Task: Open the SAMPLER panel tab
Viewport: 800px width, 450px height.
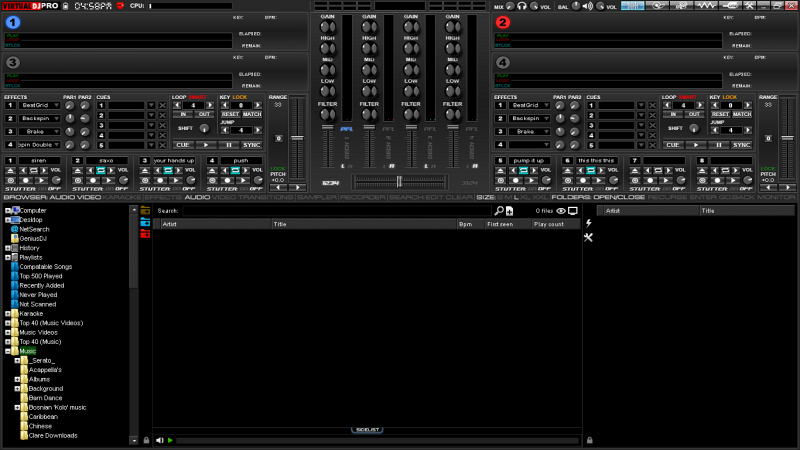Action: pos(316,197)
